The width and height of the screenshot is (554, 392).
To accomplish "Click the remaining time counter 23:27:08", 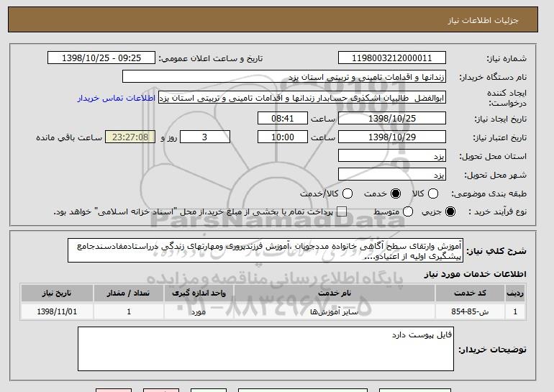I will click(x=130, y=137).
